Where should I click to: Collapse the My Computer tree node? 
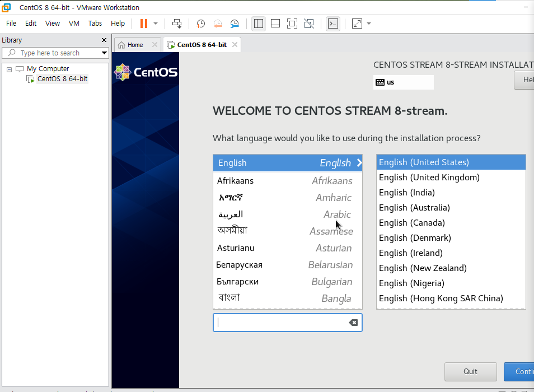click(9, 69)
